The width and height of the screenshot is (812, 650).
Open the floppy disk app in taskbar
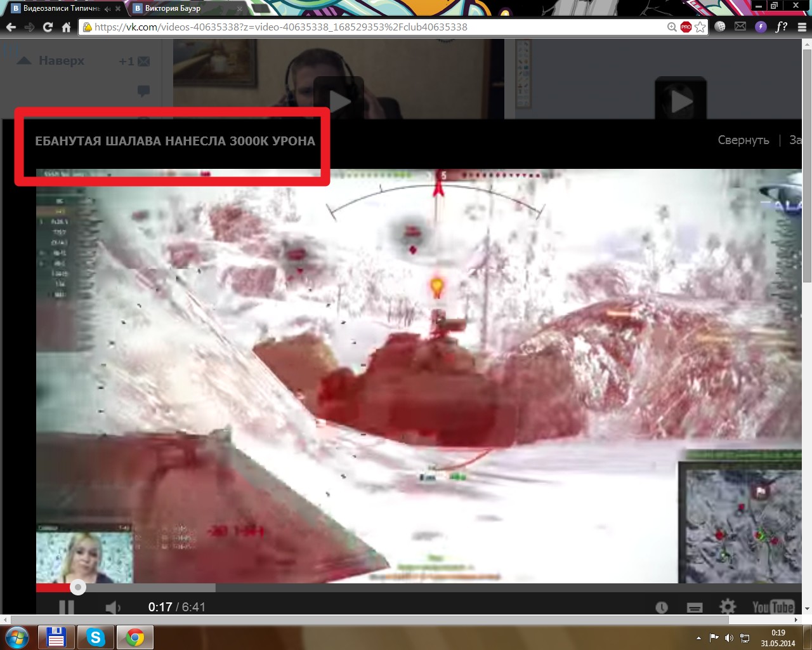click(56, 637)
